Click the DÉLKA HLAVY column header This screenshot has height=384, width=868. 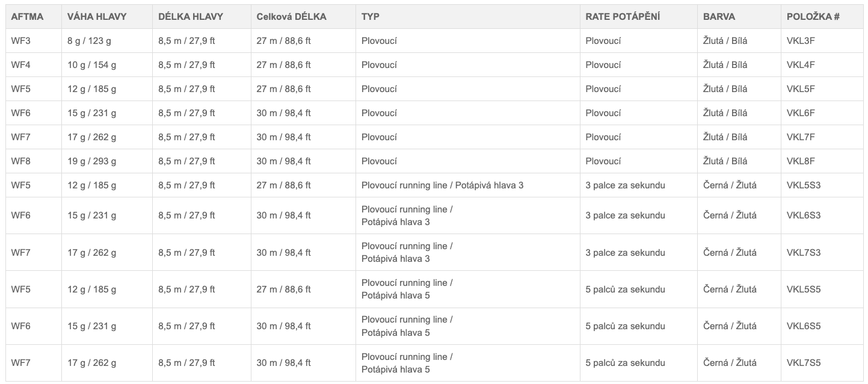click(x=191, y=17)
